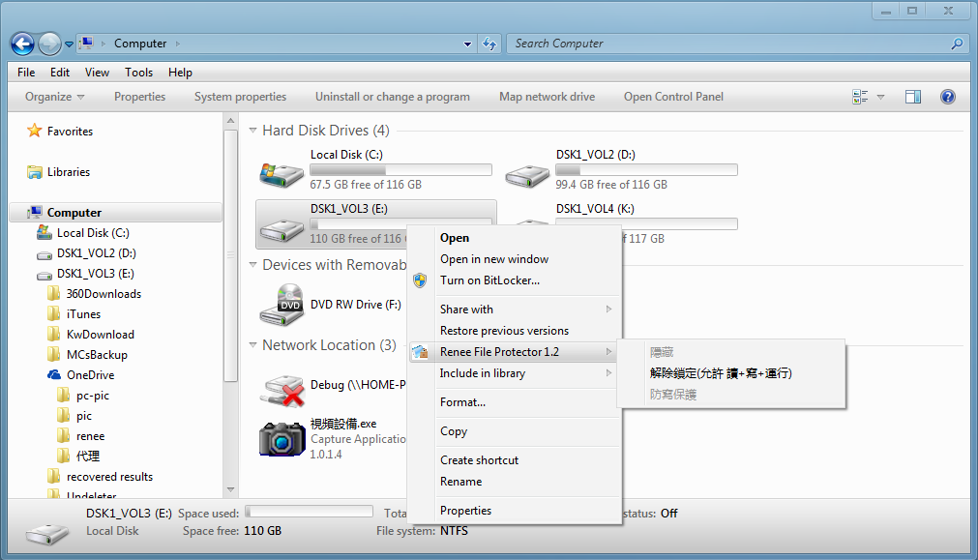
Task: Click the DSK1_VOL3 (E:) drive icon
Action: coord(282,230)
